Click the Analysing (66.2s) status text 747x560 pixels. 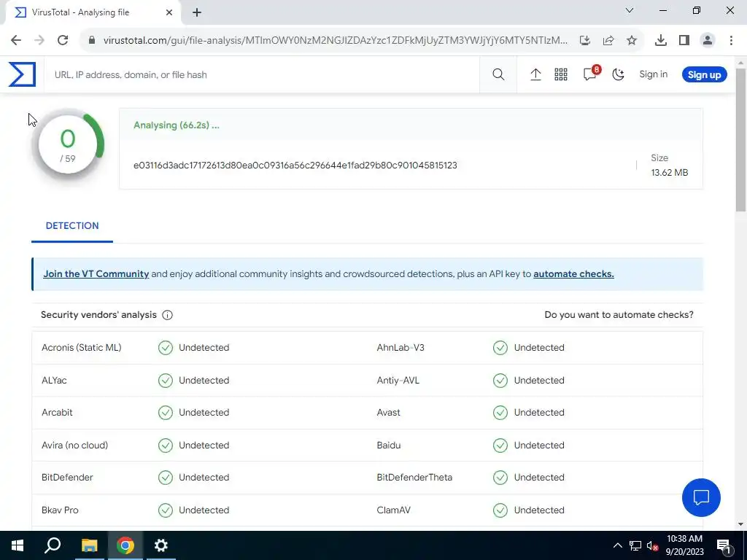[177, 125]
